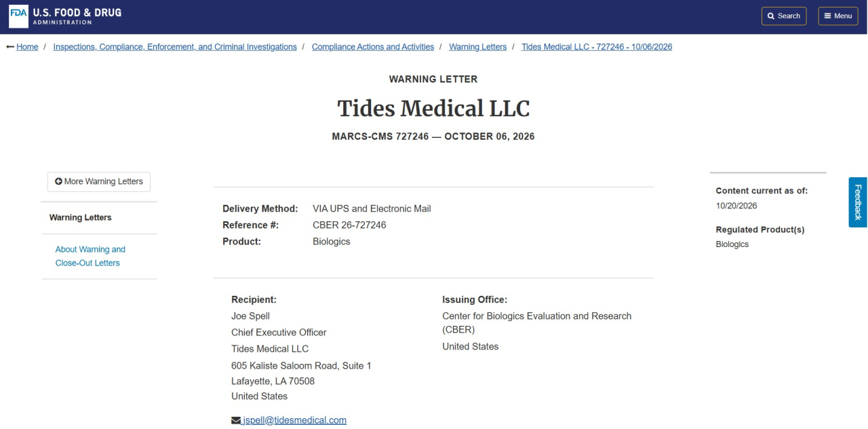
Task: Click the envelope icon next to email address
Action: point(236,421)
